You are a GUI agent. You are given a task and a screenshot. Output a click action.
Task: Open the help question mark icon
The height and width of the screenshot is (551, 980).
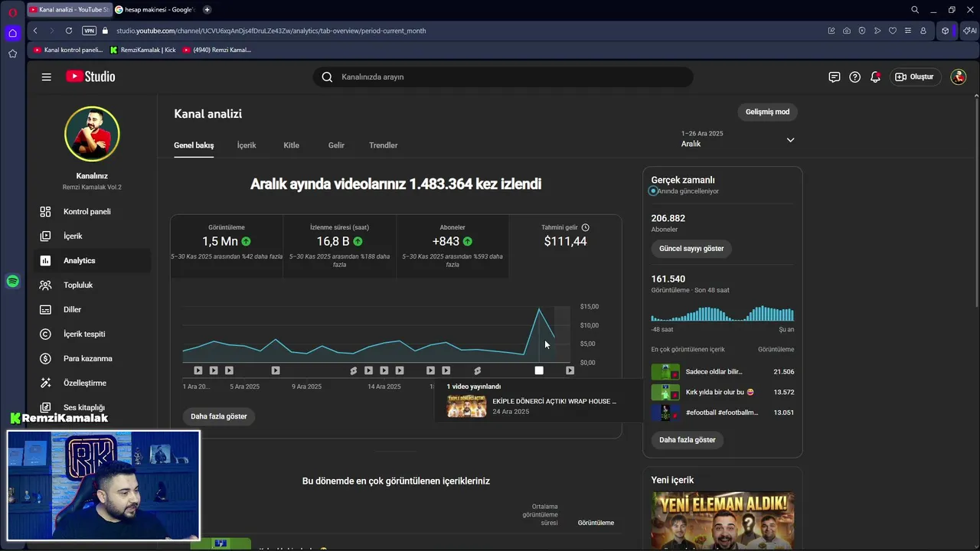(x=855, y=77)
